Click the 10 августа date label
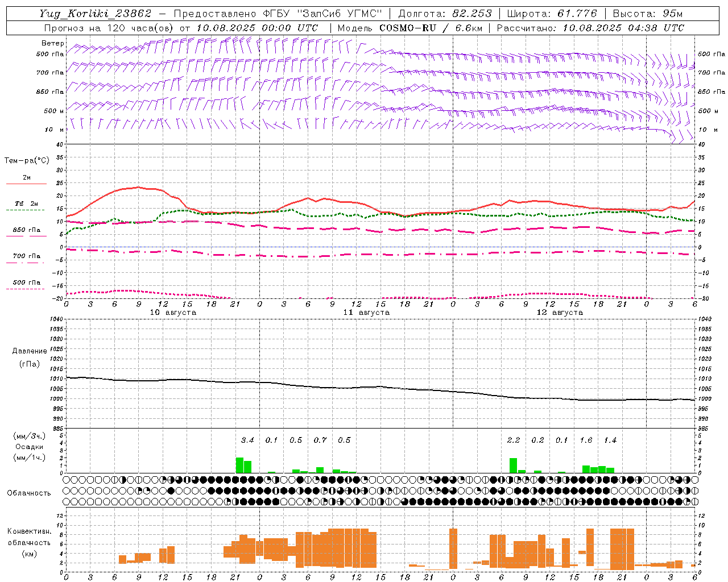The height and width of the screenshot is (582, 728). coord(173,313)
